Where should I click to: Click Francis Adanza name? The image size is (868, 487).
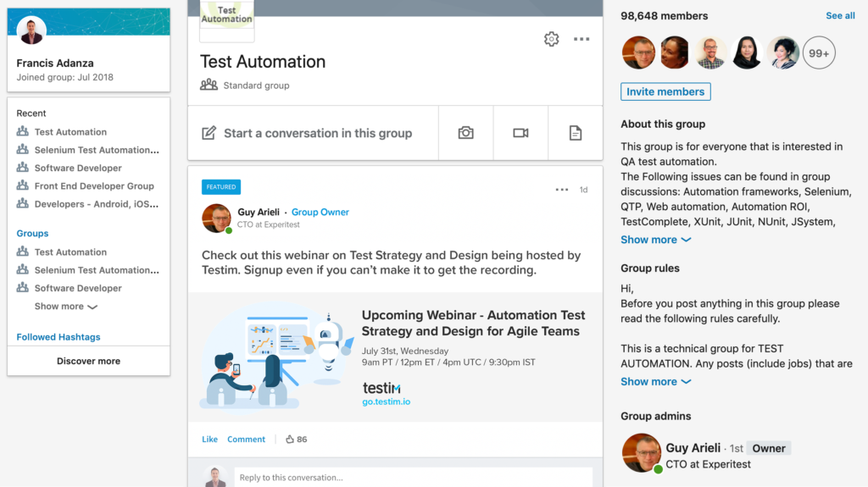pos(55,63)
